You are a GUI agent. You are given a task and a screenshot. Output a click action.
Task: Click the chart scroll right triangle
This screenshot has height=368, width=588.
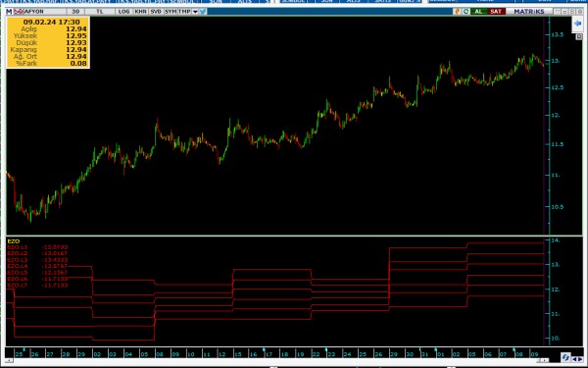[580, 359]
